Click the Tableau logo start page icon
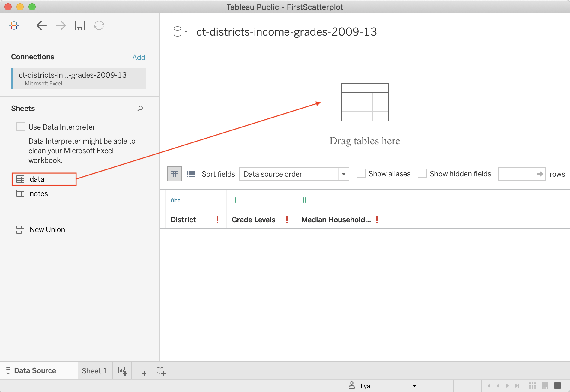The width and height of the screenshot is (570, 392). [14, 25]
